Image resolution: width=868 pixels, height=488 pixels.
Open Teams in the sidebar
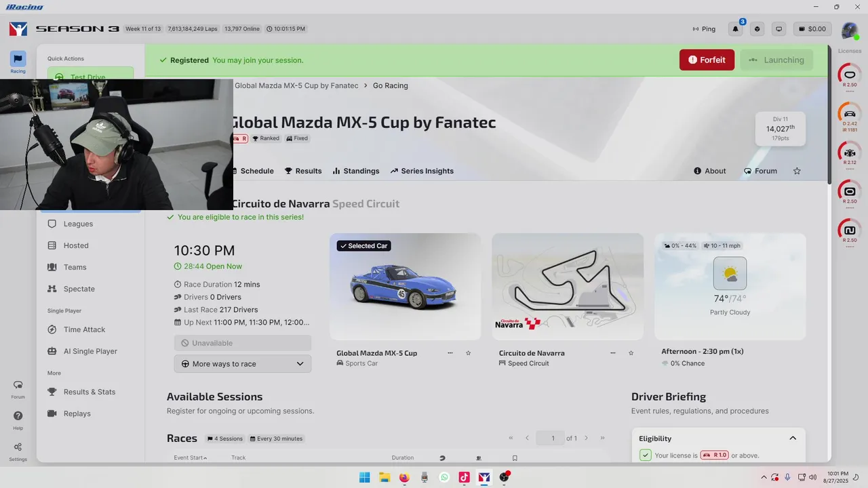click(75, 267)
